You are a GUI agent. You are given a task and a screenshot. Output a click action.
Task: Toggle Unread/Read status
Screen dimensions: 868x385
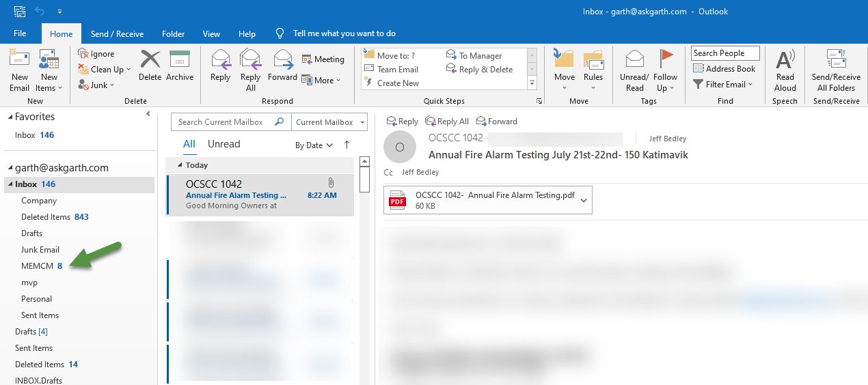pyautogui.click(x=634, y=70)
